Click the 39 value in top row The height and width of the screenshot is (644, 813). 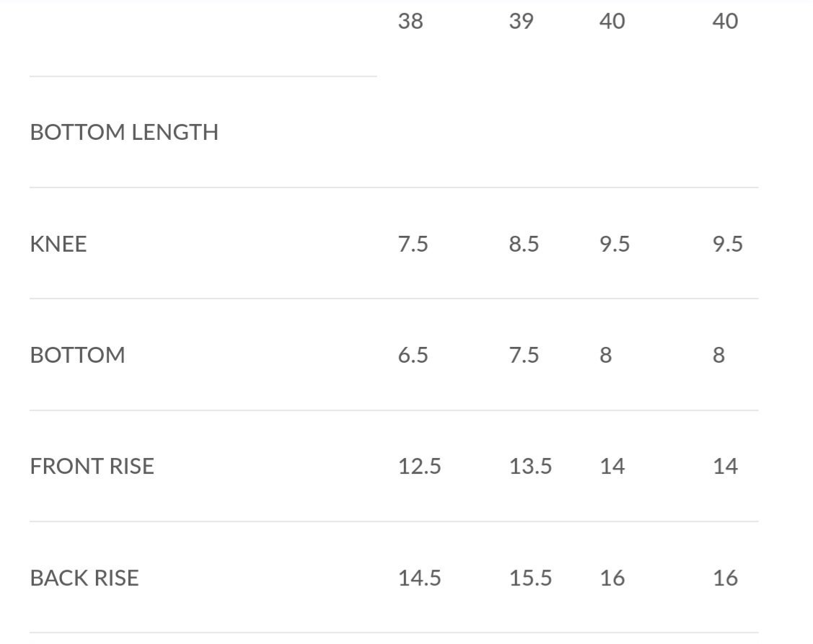click(521, 21)
